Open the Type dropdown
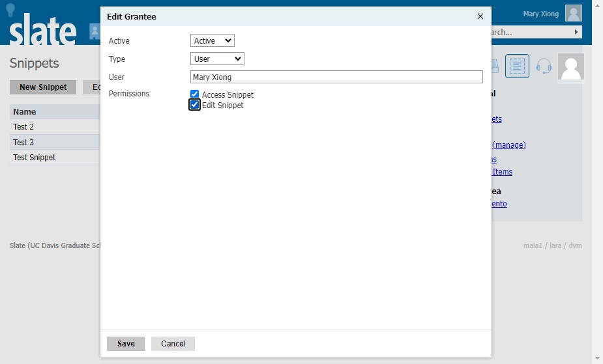Viewport: 603px width, 364px height. (217, 59)
